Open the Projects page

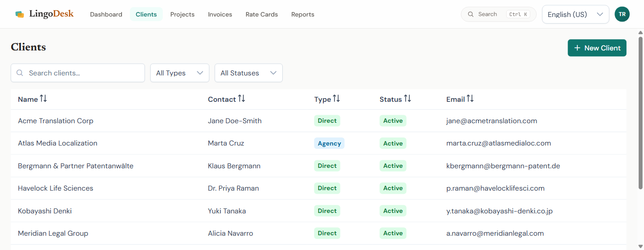[182, 14]
